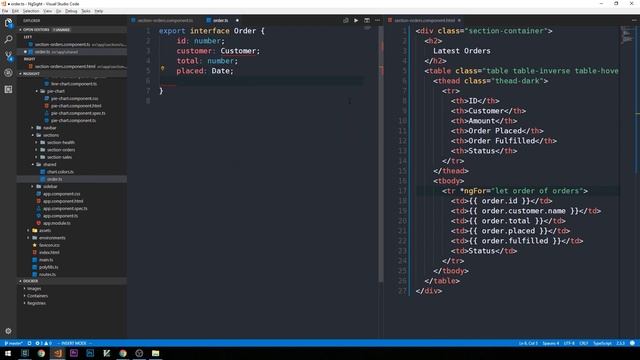Click the unsaved dot on order.ts tab
Image resolution: width=640 pixels, height=360 pixels.
pyautogui.click(x=237, y=20)
